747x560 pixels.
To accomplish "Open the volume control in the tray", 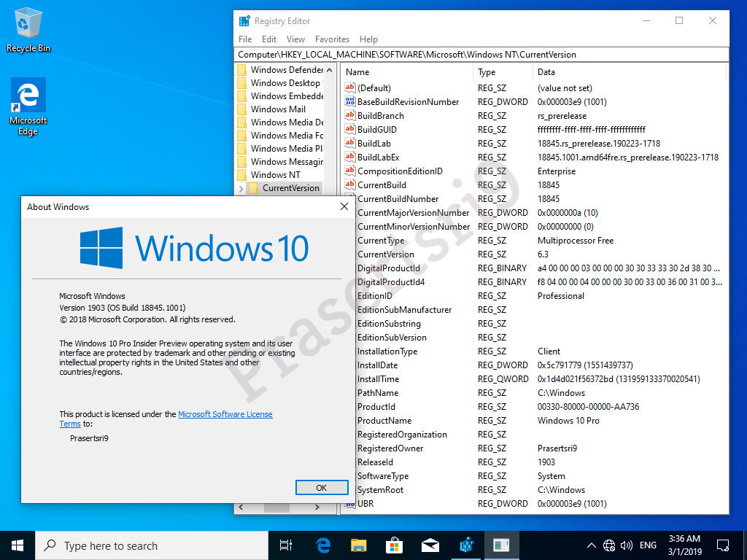I will [x=627, y=545].
